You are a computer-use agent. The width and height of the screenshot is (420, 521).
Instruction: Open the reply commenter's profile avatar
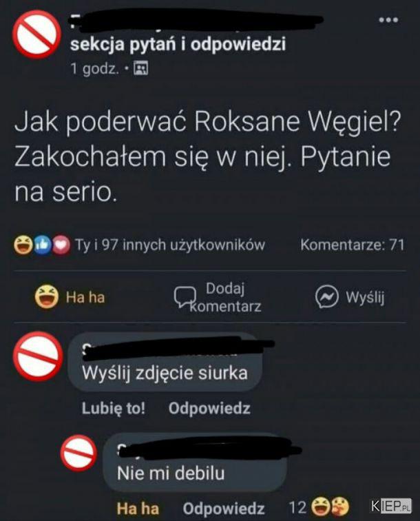tap(78, 453)
